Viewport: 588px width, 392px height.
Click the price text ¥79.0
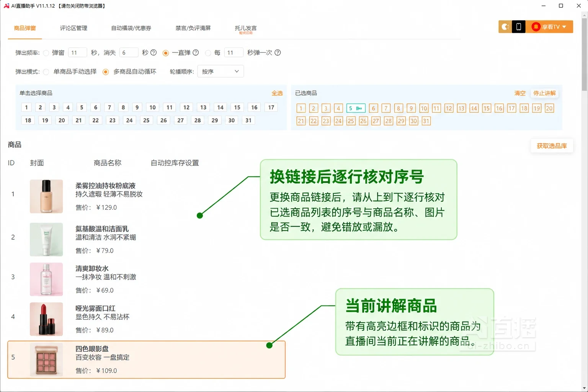(105, 251)
